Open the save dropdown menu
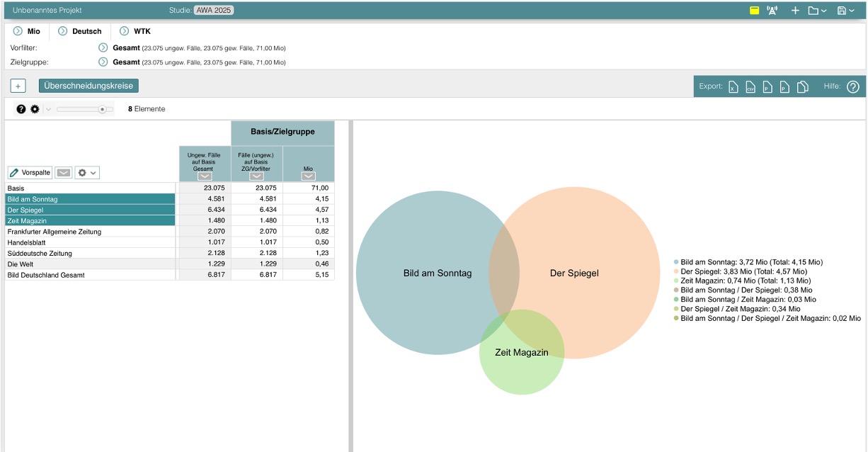The width and height of the screenshot is (868, 452). pyautogui.click(x=845, y=11)
